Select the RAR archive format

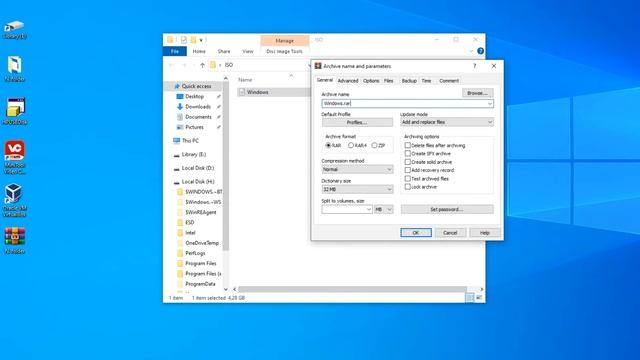[x=328, y=145]
